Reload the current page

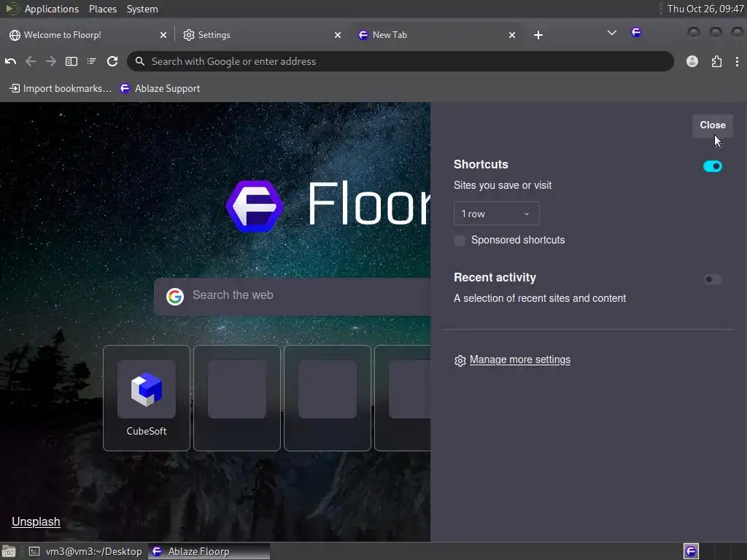click(x=112, y=61)
